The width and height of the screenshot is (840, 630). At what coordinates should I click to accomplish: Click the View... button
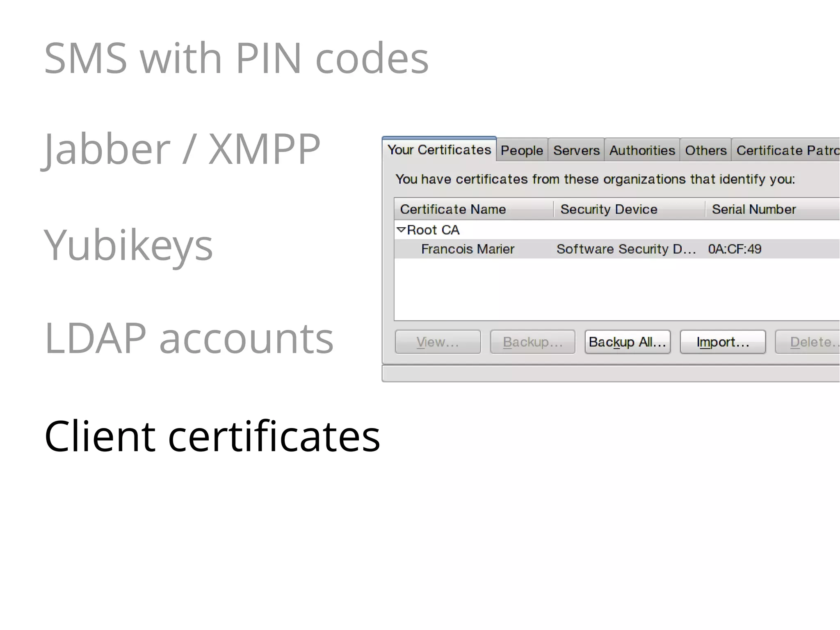(x=438, y=342)
